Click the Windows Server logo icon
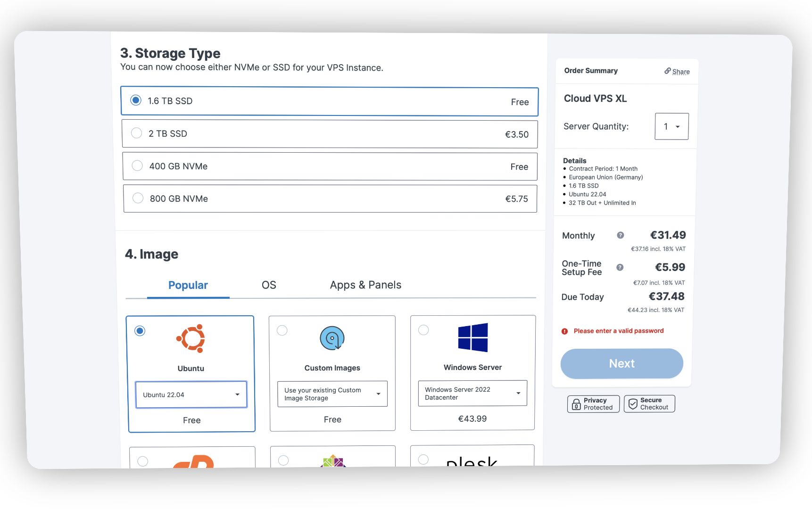The width and height of the screenshot is (812, 509). [x=473, y=337]
